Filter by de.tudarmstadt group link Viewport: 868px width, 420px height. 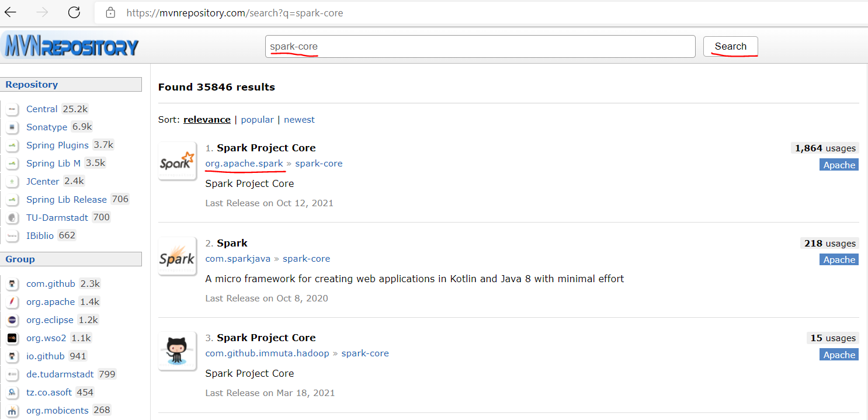[x=60, y=374]
